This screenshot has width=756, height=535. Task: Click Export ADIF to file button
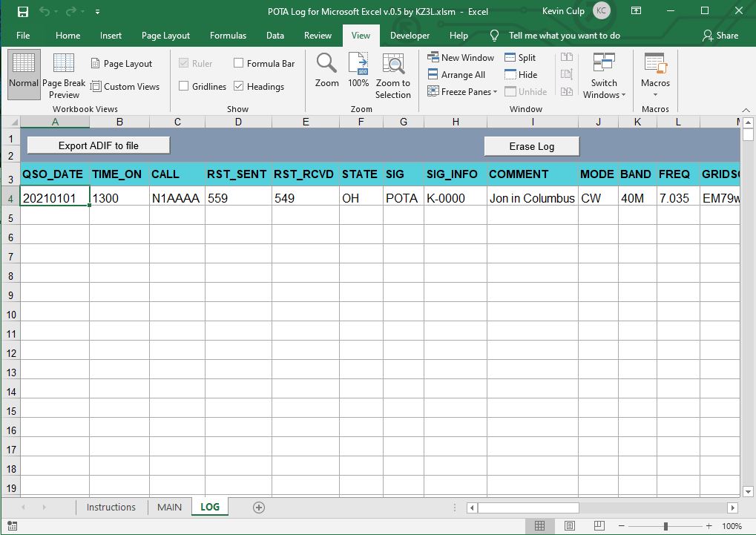coord(99,145)
